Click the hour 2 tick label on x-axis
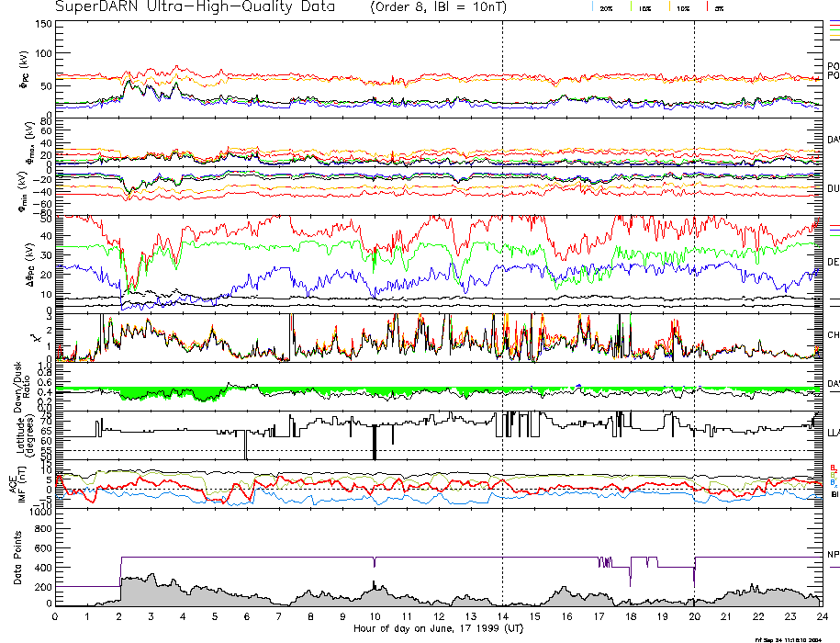Screen dimensions: 840x643 click(119, 617)
